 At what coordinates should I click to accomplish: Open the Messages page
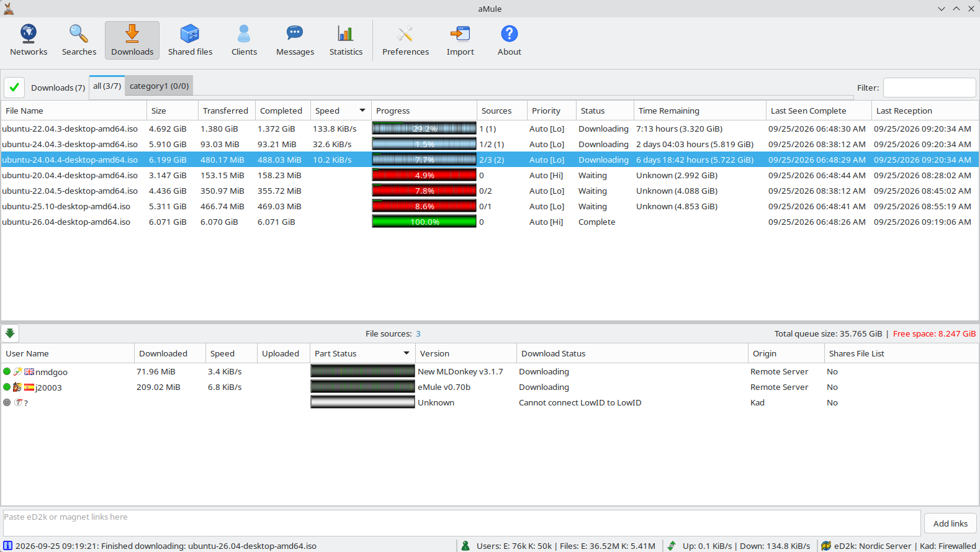pyautogui.click(x=295, y=40)
